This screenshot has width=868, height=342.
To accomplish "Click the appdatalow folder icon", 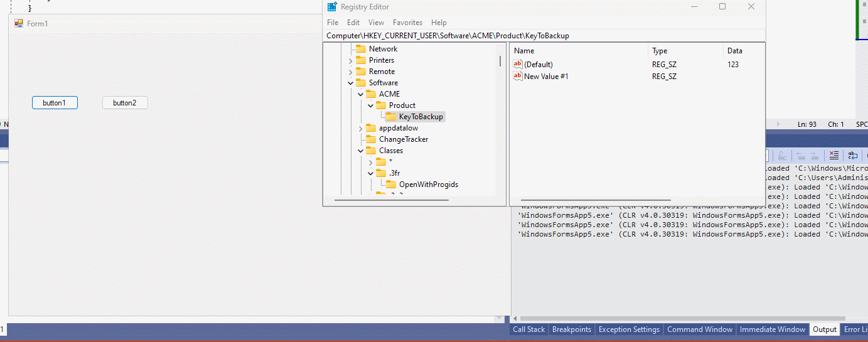I will click(370, 128).
